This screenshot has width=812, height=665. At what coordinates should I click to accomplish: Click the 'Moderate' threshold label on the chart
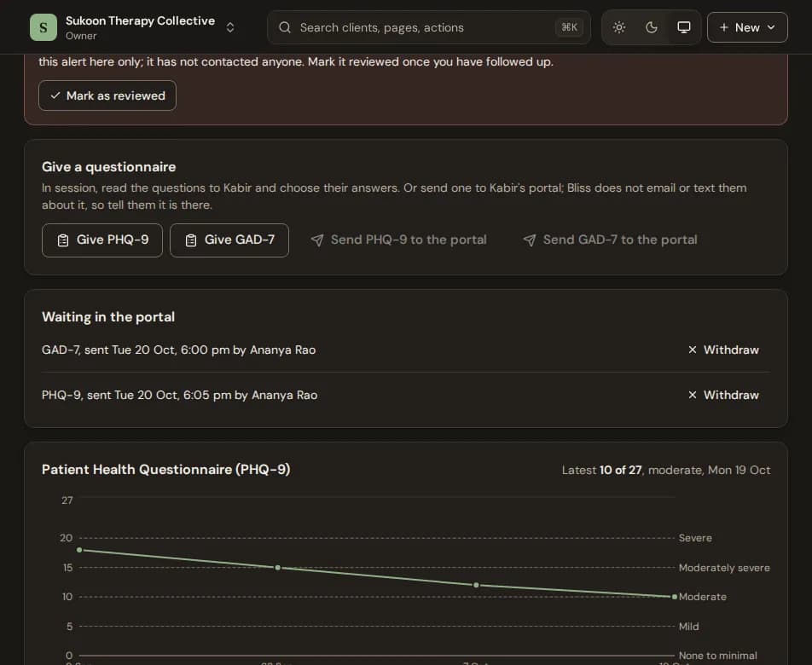[x=702, y=597]
